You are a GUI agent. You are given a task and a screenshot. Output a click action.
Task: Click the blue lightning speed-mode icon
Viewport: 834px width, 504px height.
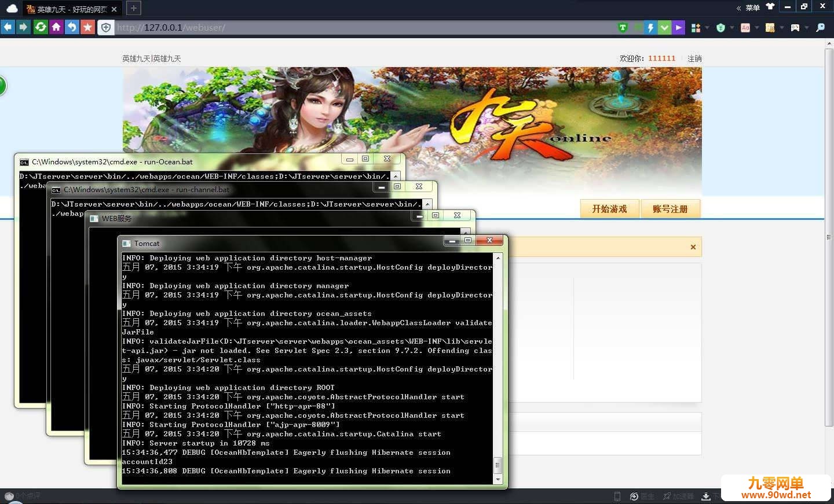(651, 27)
